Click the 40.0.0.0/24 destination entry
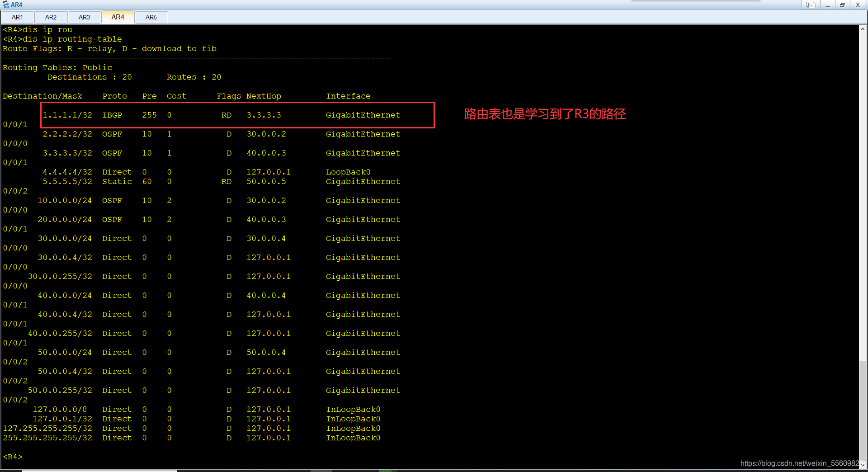Image resolution: width=868 pixels, height=472 pixels. [x=65, y=296]
